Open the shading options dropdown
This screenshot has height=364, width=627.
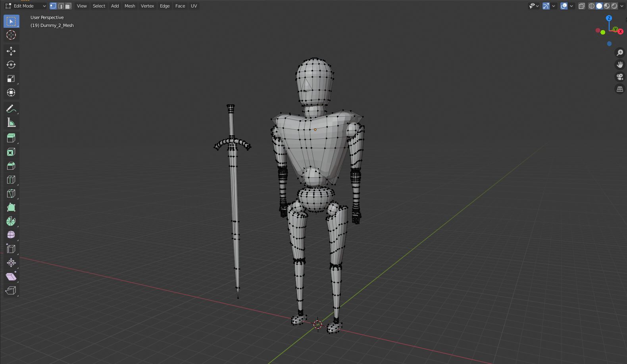click(x=622, y=6)
